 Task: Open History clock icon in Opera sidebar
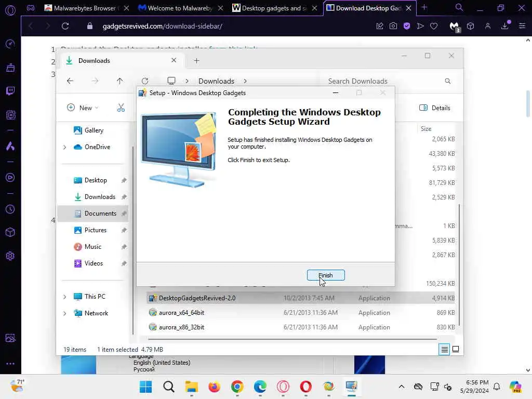pyautogui.click(x=10, y=209)
